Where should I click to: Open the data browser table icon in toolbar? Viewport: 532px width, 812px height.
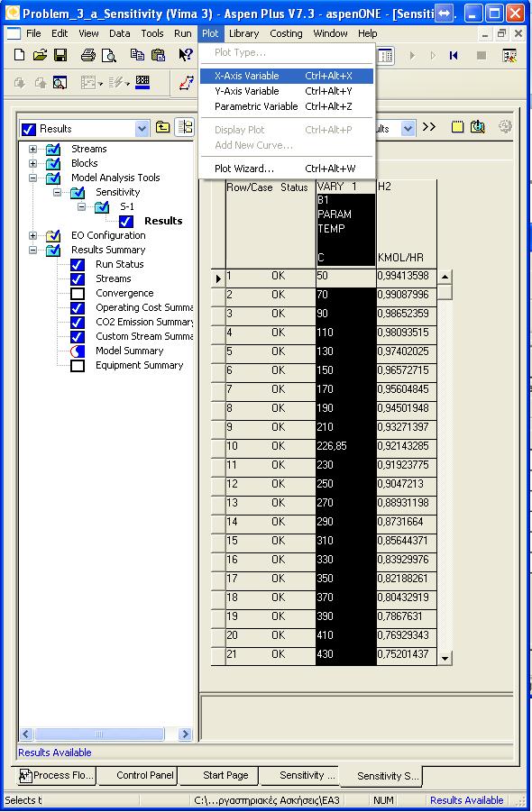point(385,55)
